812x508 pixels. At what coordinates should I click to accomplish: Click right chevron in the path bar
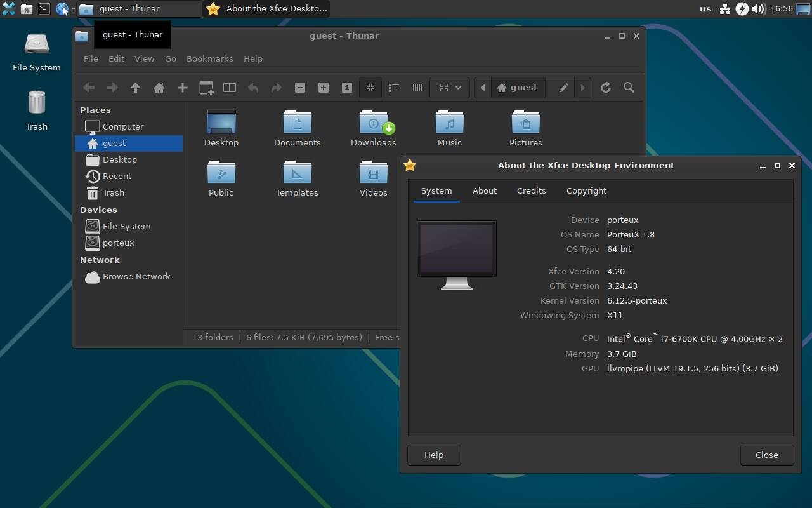click(582, 88)
